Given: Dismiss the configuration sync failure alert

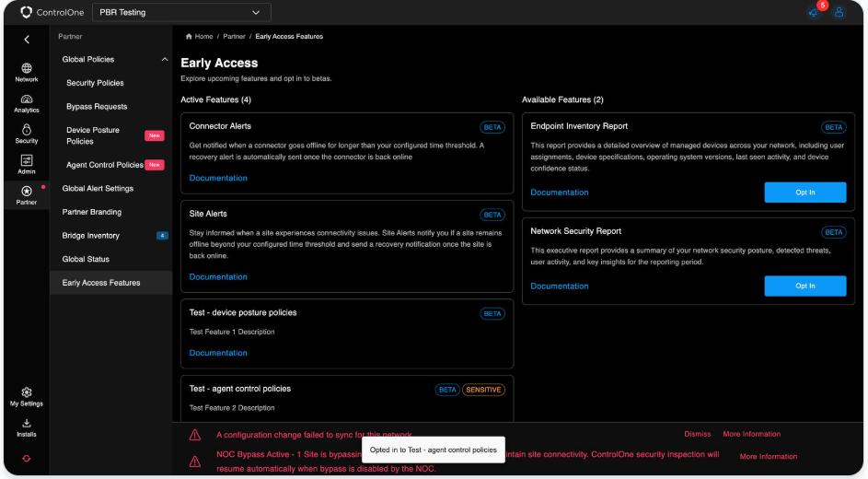Looking at the screenshot, I should 697,434.
